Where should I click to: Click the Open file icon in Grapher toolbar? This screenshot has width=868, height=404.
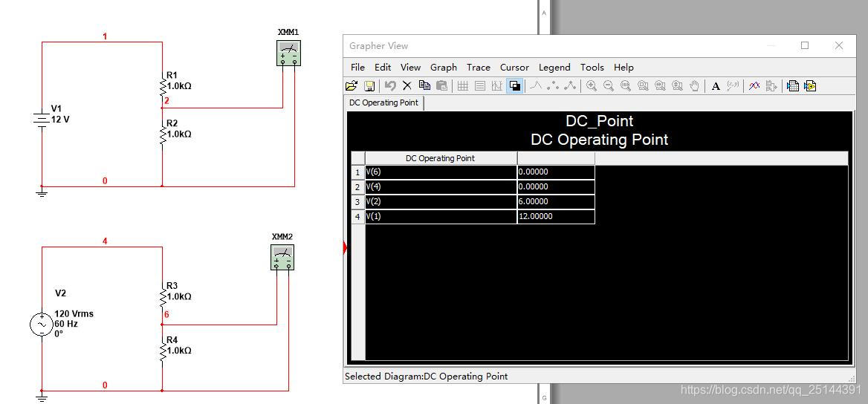[351, 86]
